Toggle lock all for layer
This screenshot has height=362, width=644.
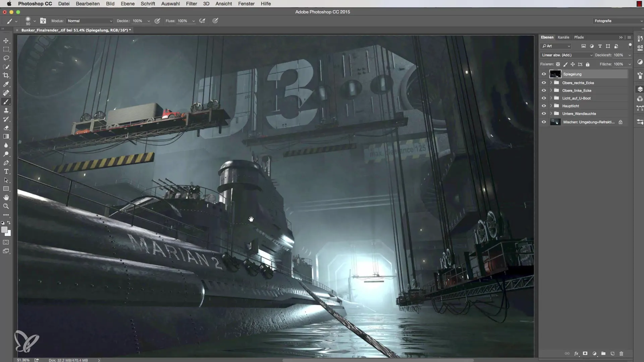pos(588,64)
